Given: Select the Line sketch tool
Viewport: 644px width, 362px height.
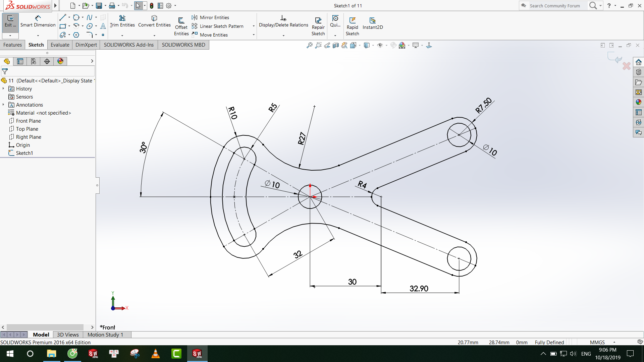Looking at the screenshot, I should [x=63, y=17].
